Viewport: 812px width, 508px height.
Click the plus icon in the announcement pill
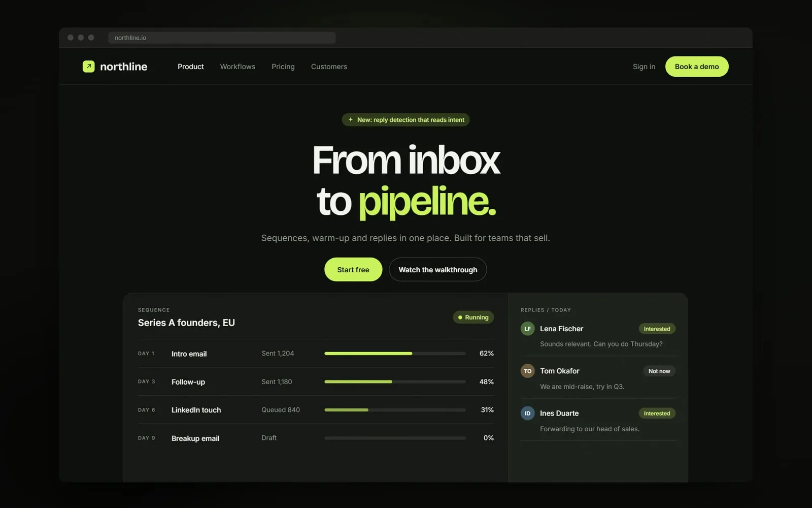point(350,119)
